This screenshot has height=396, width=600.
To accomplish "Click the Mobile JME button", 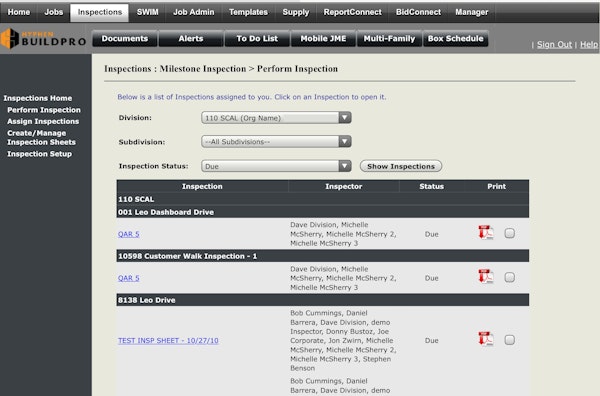I will 323,39.
